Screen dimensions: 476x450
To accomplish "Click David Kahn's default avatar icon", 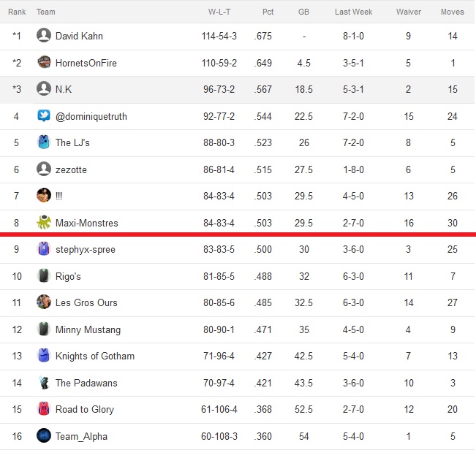I will click(x=44, y=36).
